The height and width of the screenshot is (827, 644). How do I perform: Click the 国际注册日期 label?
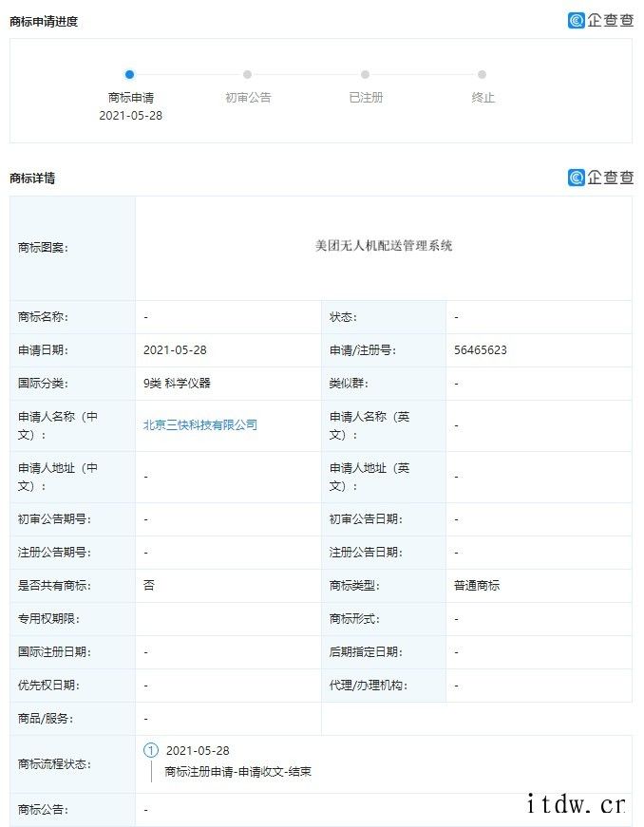click(54, 652)
